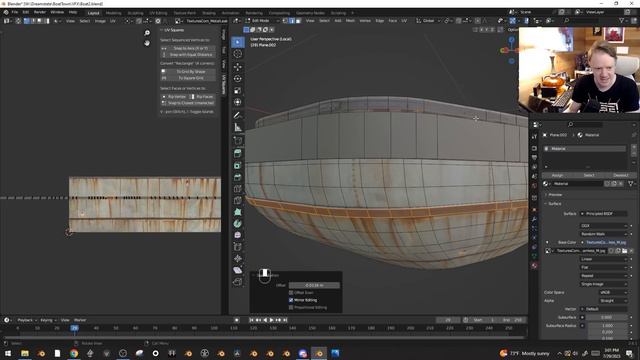Click the Windows Start button
Image resolution: width=640 pixels, height=360 pixels.
[8, 353]
